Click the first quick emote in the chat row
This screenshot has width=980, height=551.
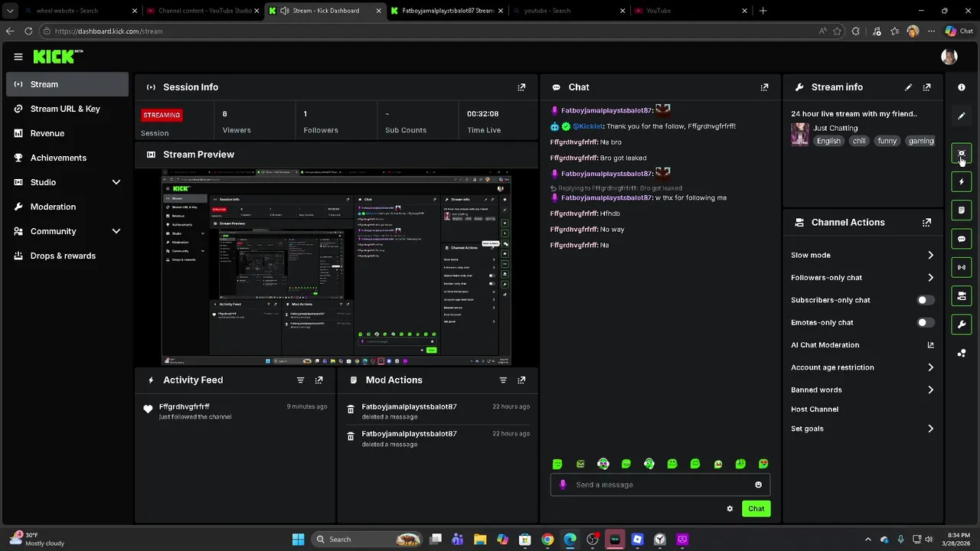point(557,464)
